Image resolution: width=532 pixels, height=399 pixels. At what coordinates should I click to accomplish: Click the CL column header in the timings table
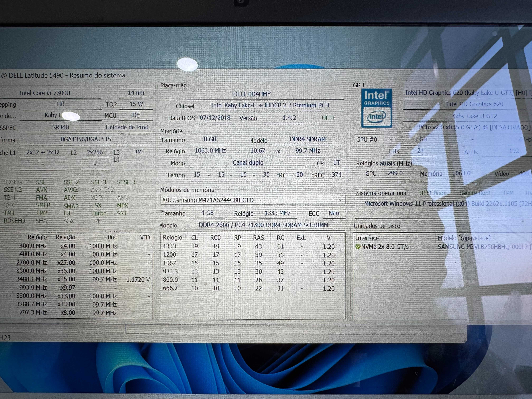(195, 238)
